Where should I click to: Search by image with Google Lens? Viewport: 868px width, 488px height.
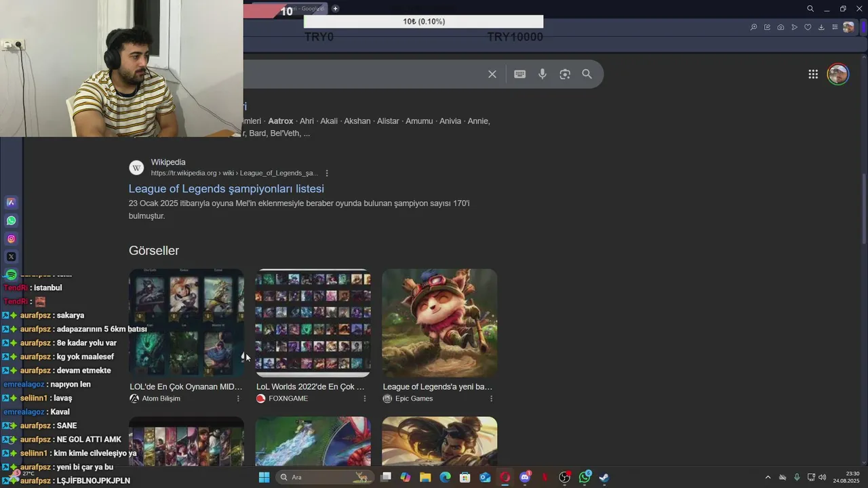[x=565, y=74]
